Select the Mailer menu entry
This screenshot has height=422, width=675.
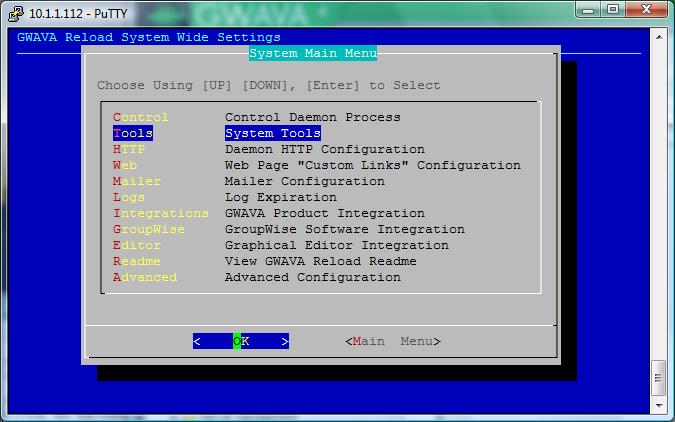pos(136,181)
